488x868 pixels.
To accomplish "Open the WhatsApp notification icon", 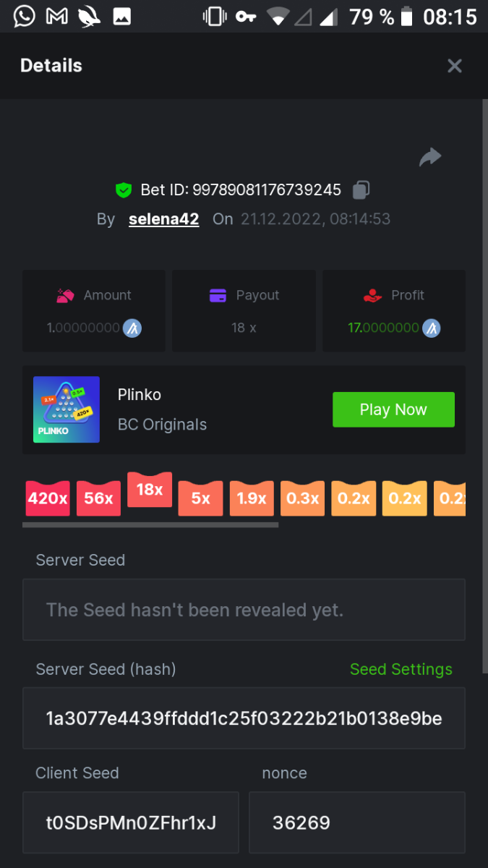I will coord(24,16).
